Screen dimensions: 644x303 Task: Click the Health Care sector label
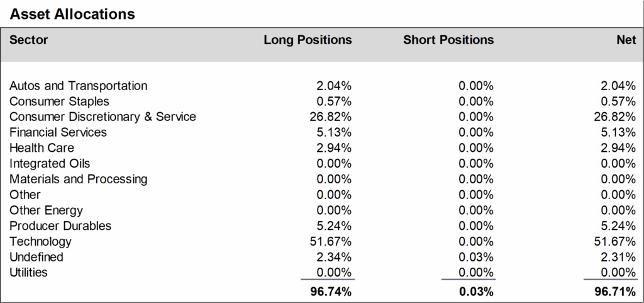[42, 148]
